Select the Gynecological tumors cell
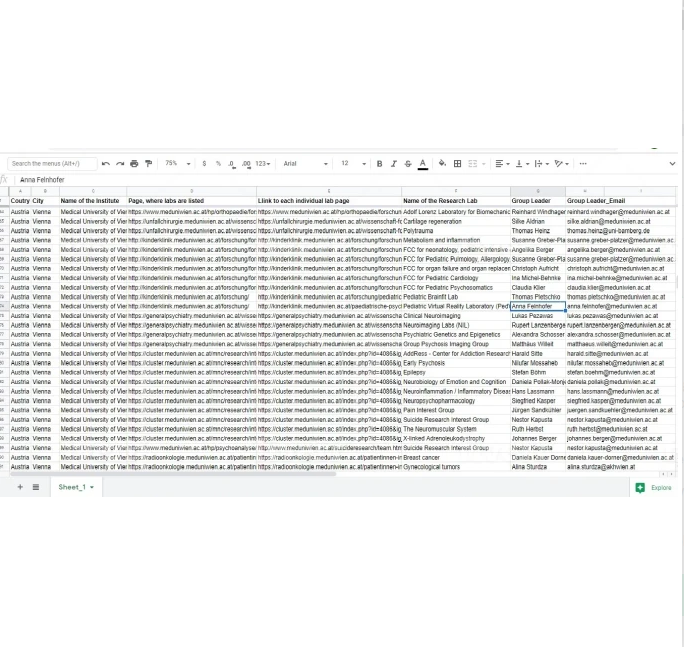 456,467
